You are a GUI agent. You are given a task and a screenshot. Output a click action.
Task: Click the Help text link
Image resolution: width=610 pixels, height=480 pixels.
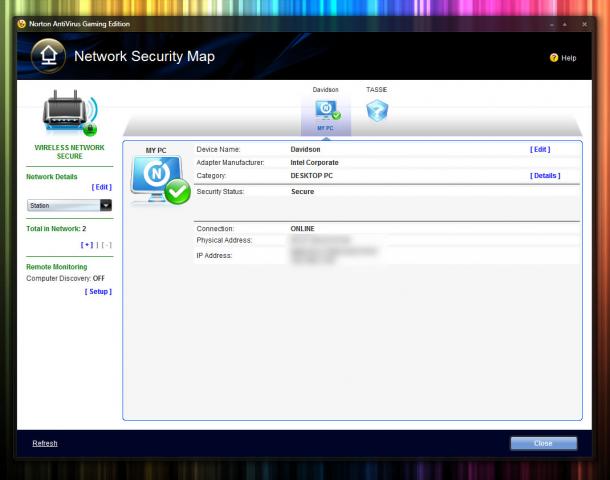tap(568, 58)
